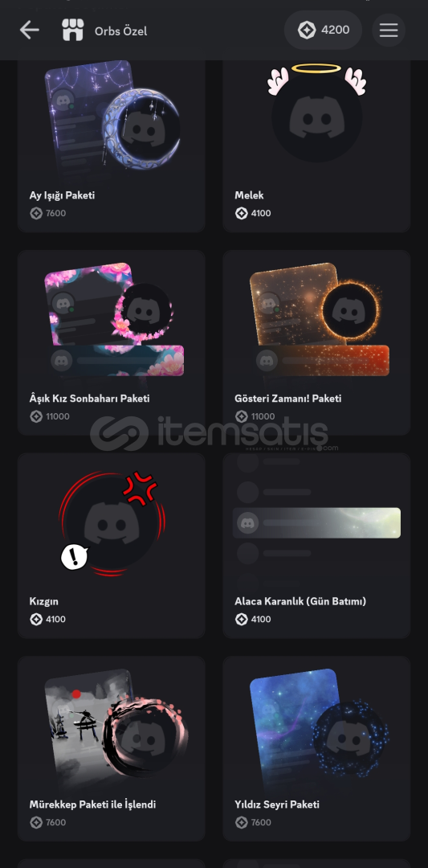The height and width of the screenshot is (868, 428).
Task: Tap the shop storefront icon
Action: click(x=72, y=31)
